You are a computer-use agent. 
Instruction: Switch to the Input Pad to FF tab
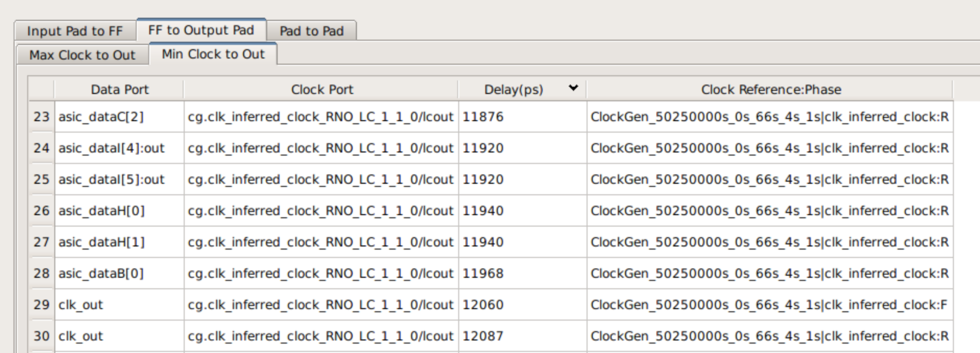pos(75,31)
